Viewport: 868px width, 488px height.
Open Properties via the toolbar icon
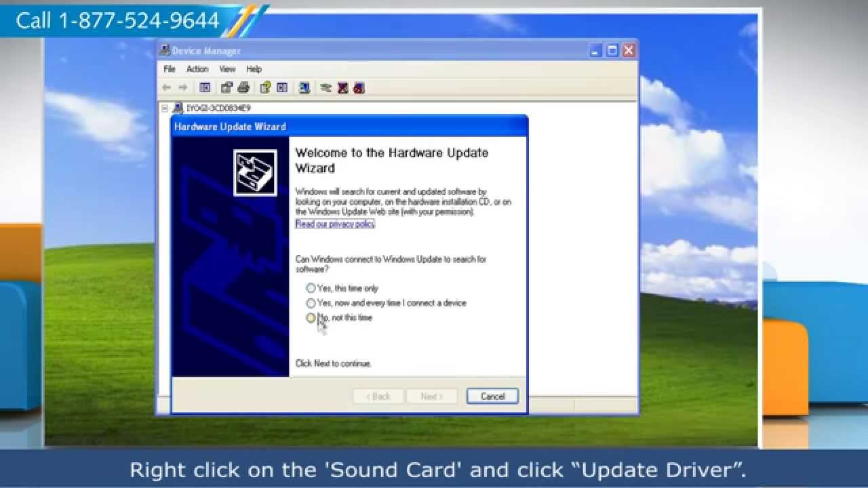pos(226,87)
